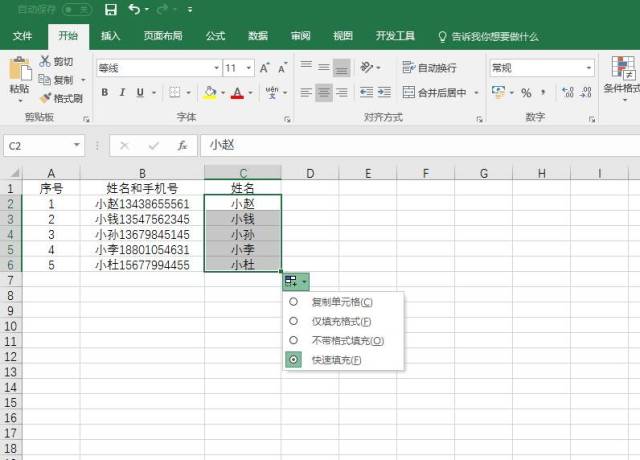The width and height of the screenshot is (640, 460).
Task: Open the font name dropdown (等线)
Action: [x=217, y=68]
